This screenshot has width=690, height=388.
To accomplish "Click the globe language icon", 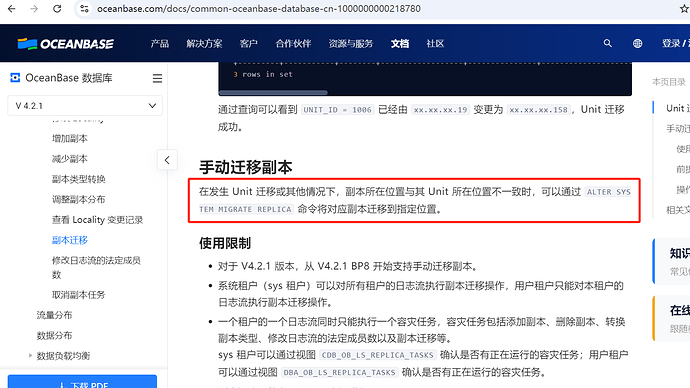I will point(637,43).
